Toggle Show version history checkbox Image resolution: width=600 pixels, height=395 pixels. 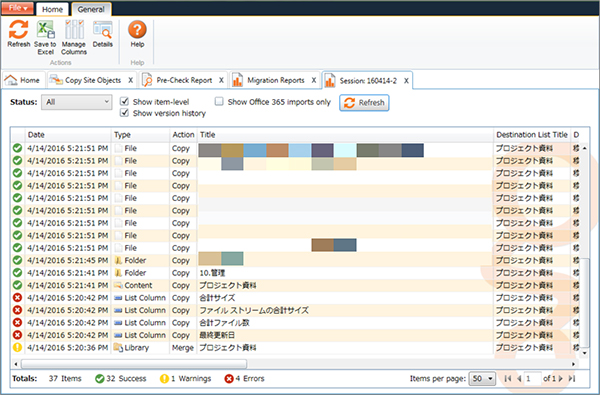(x=124, y=113)
